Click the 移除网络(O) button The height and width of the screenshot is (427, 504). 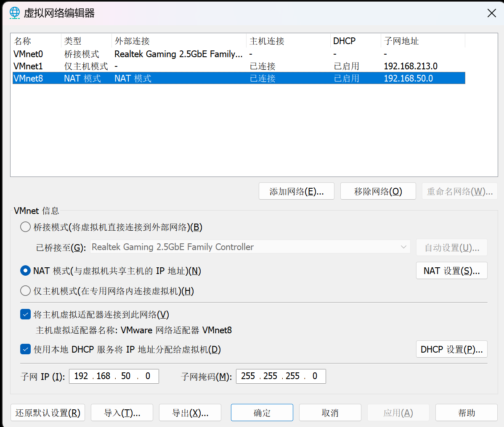coord(378,192)
